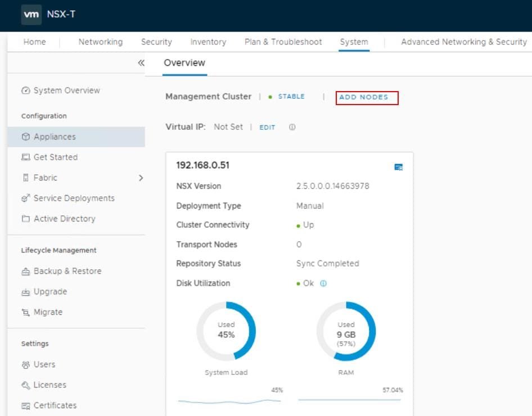Open Plan & Troubleshoot tab
The width and height of the screenshot is (532, 416).
[x=283, y=42]
